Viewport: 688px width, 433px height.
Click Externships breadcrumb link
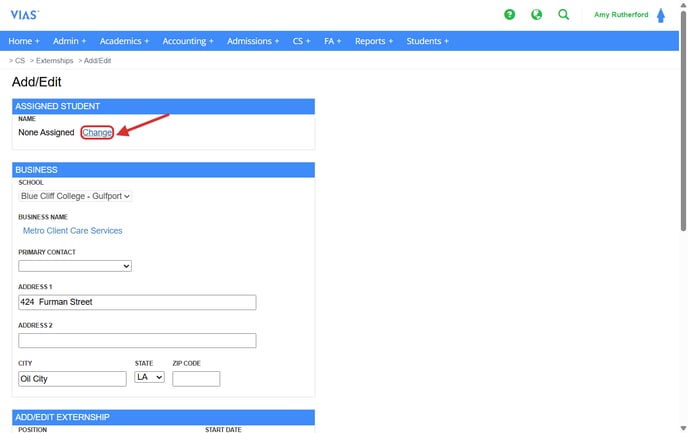click(54, 61)
